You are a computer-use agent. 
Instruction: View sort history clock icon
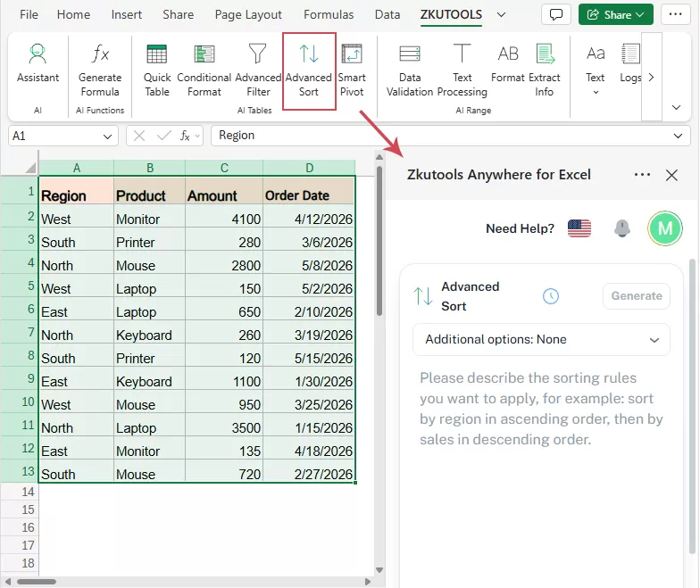point(550,296)
